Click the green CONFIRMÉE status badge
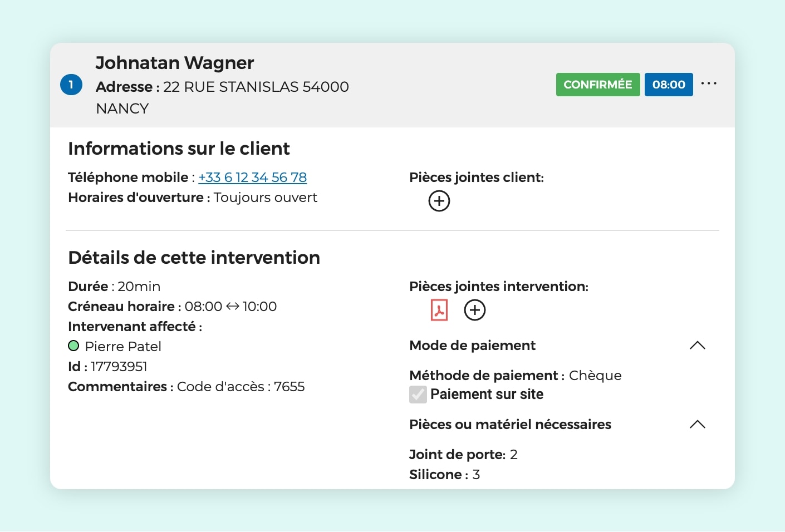Image resolution: width=785 pixels, height=532 pixels. pyautogui.click(x=597, y=85)
